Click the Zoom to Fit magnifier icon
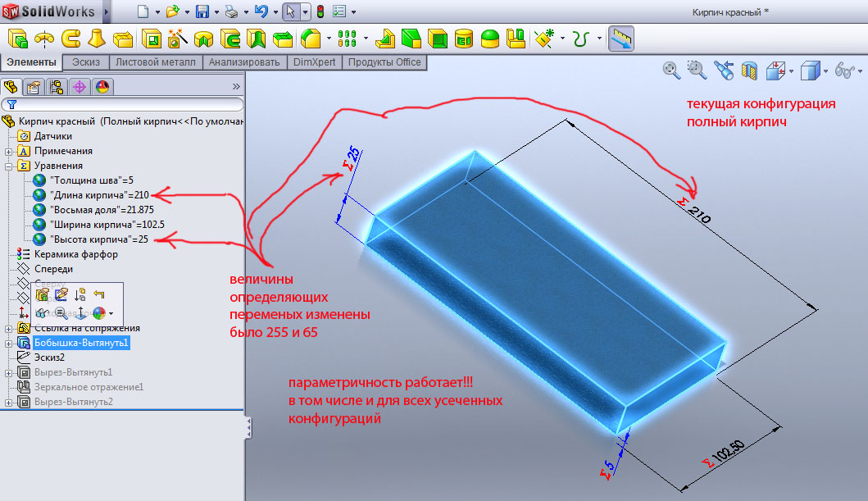Image resolution: width=868 pixels, height=501 pixels. coord(671,71)
